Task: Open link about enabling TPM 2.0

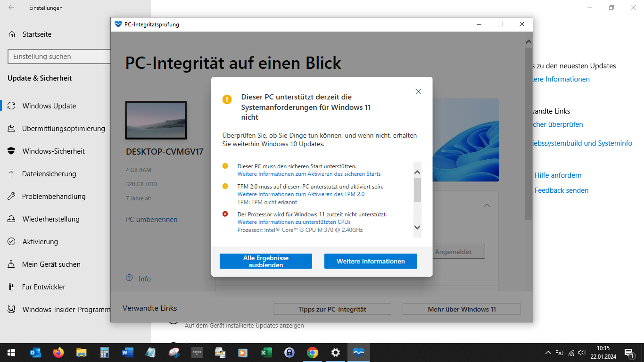Action: click(x=301, y=194)
